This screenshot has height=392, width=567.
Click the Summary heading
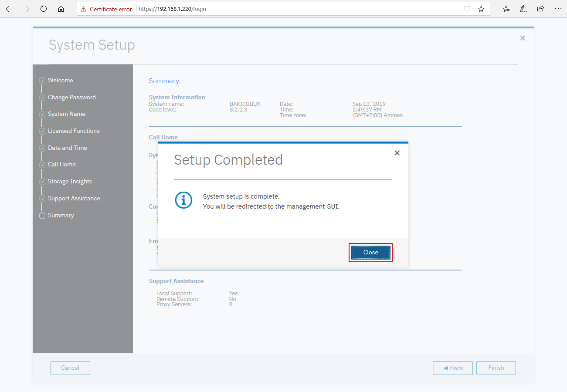164,81
